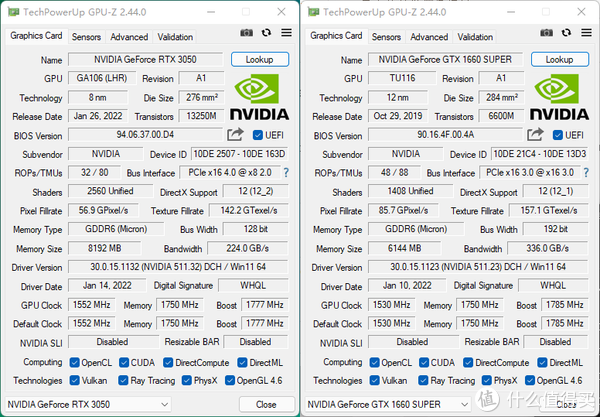The image size is (600, 417).
Task: Click Bandwidth value 336.0 GB/s
Action: [548, 248]
